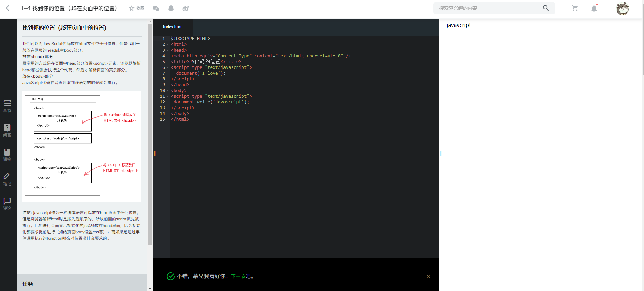This screenshot has width=644, height=291.
Task: Open user avatar profile menu
Action: click(623, 8)
